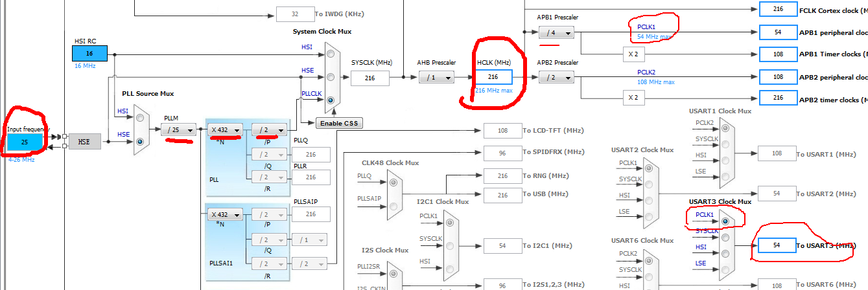Screen dimensions: 868x290
Task: Click the '108 MHz max' PCLK2 note
Action: [x=655, y=82]
